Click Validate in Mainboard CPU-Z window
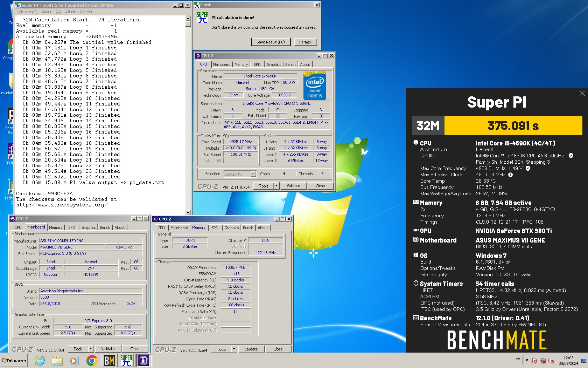This screenshot has width=588, height=368. pyautogui.click(x=108, y=349)
